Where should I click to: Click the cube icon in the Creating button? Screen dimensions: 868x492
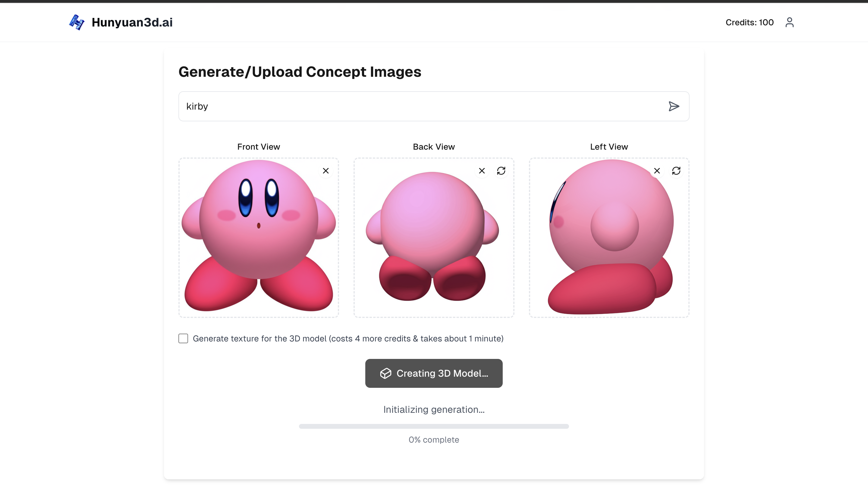(x=385, y=373)
